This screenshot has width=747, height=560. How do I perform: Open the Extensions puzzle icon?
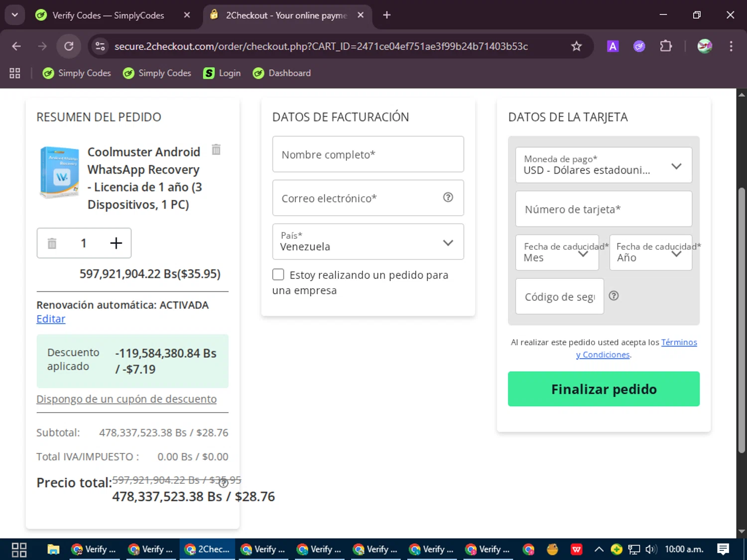tap(666, 46)
